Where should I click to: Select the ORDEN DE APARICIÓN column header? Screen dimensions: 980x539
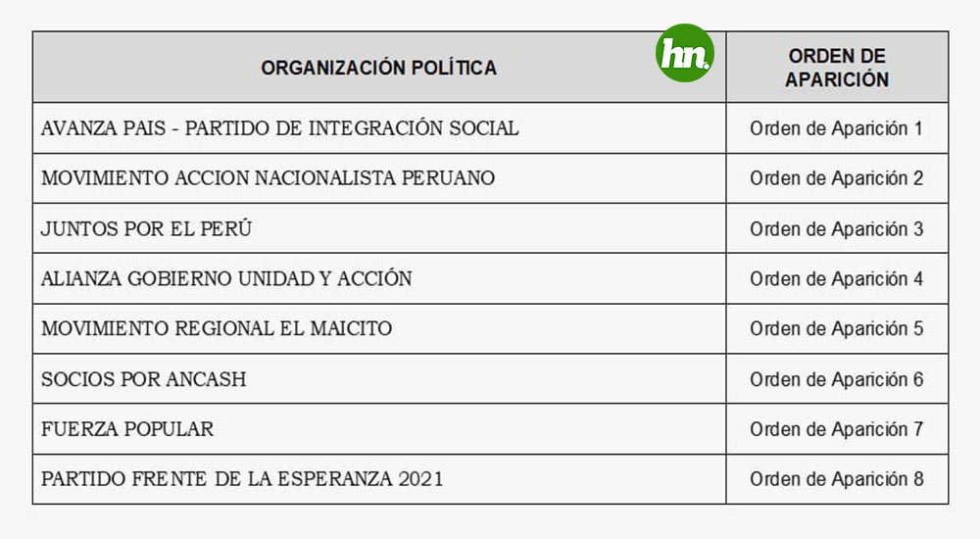pos(837,67)
